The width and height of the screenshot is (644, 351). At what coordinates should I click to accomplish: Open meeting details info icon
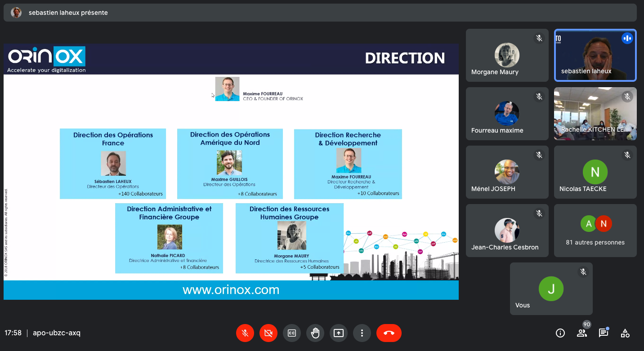[x=560, y=333]
